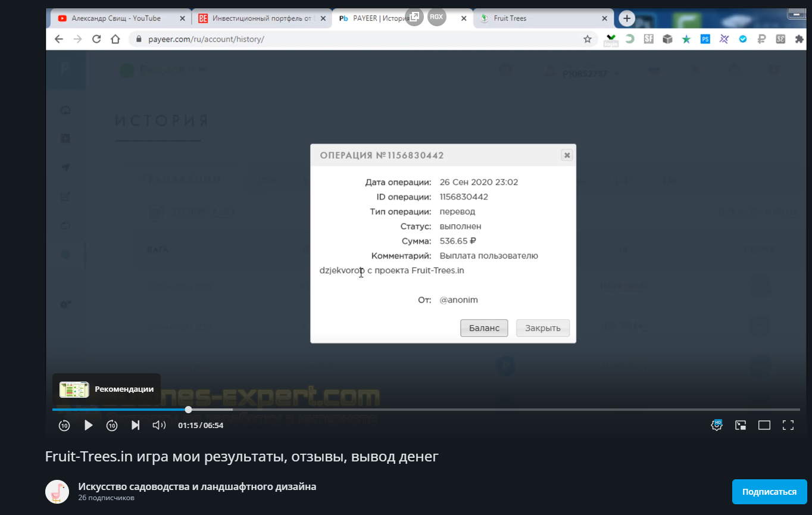Click the 26 подписчиков subscriber count
The height and width of the screenshot is (515, 812).
point(106,498)
